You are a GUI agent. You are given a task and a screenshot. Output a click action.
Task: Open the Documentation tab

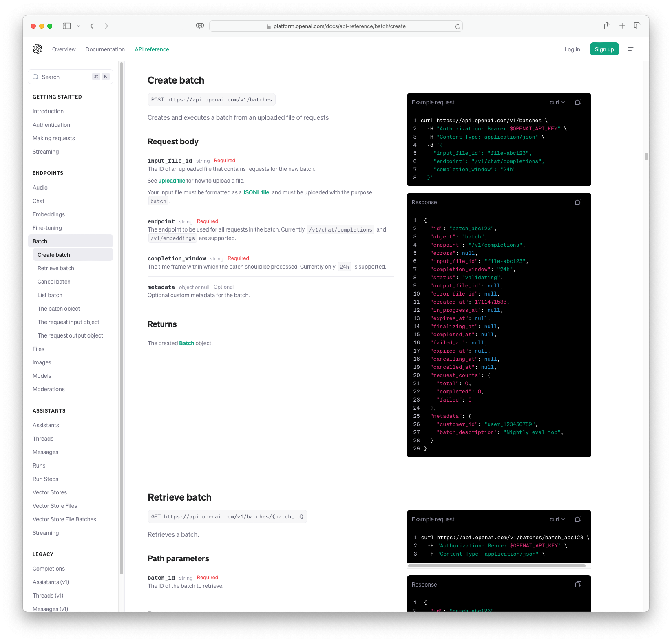105,49
